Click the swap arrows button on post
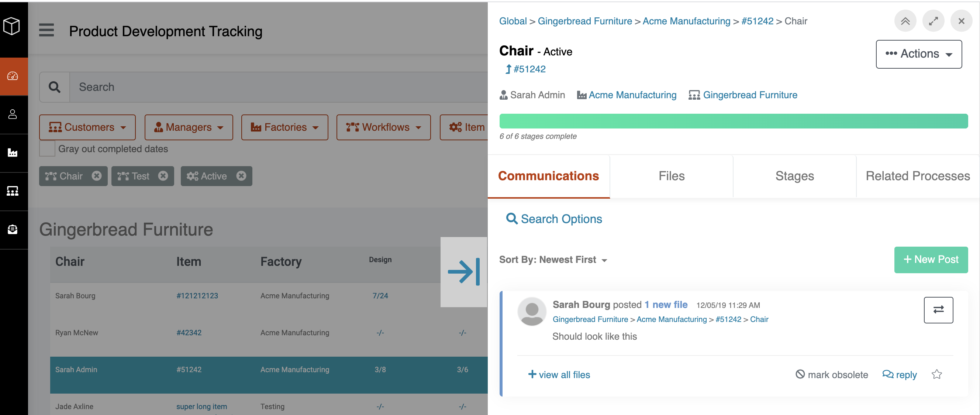 [x=939, y=310]
